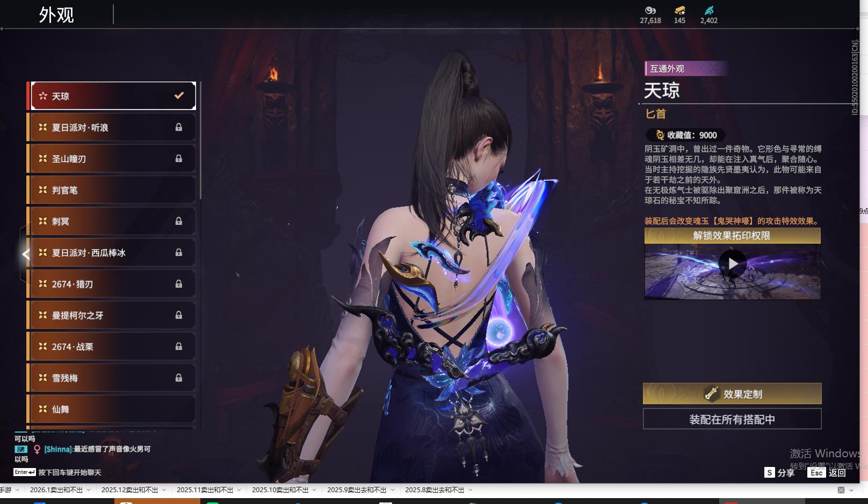
Task: Click lock icon on 2674·战栗 row
Action: pyautogui.click(x=178, y=346)
